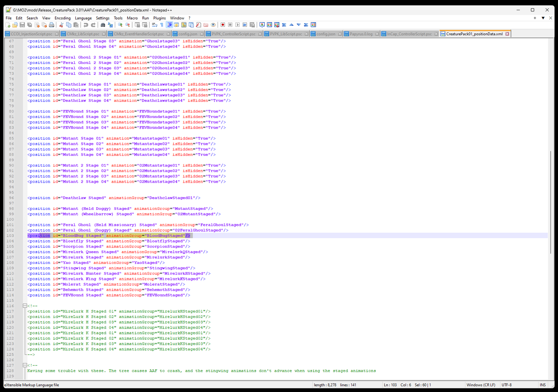558x392 pixels.
Task: Click the Save recorded macro icon
Action: [252, 25]
